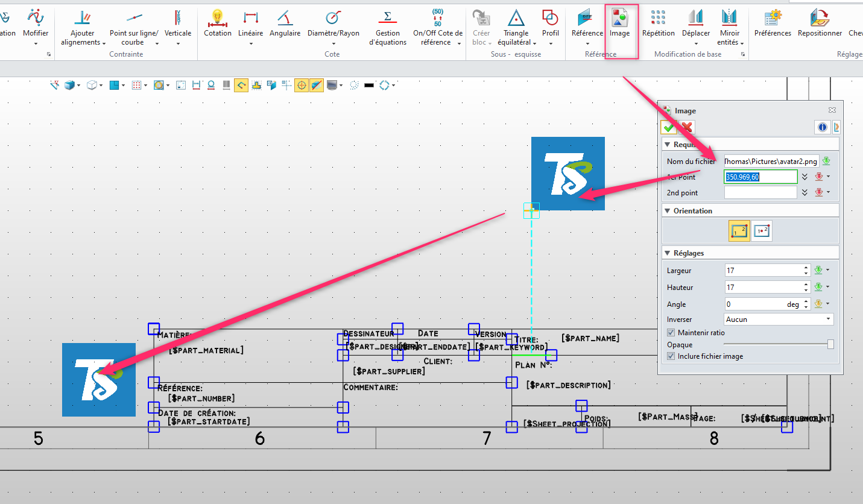863x504 pixels.
Task: Uncheck Inclure fichier image
Action: coord(671,356)
